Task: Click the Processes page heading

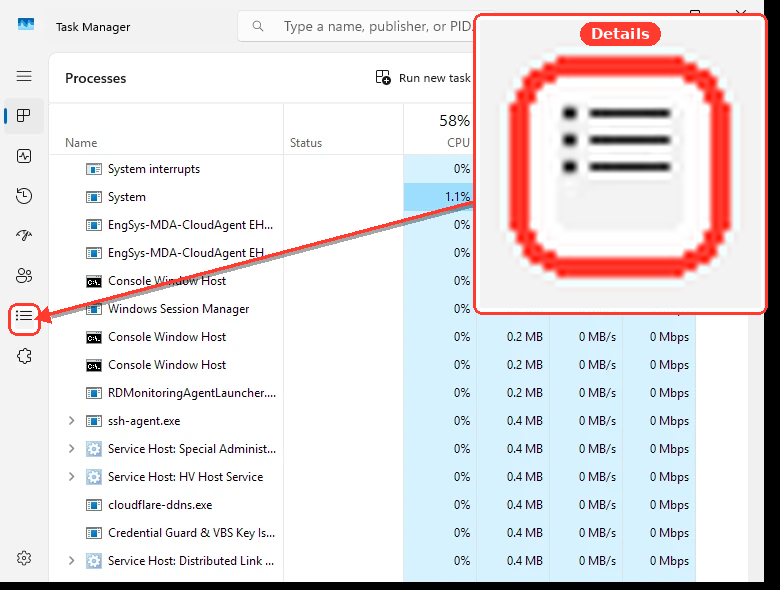Action: (x=96, y=78)
